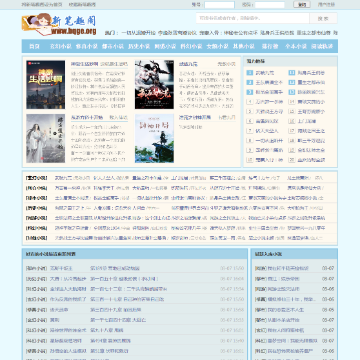Screen dimensions: 360x360
Task: Click the set-as-homepage link at top left
Action: pos(41,5)
